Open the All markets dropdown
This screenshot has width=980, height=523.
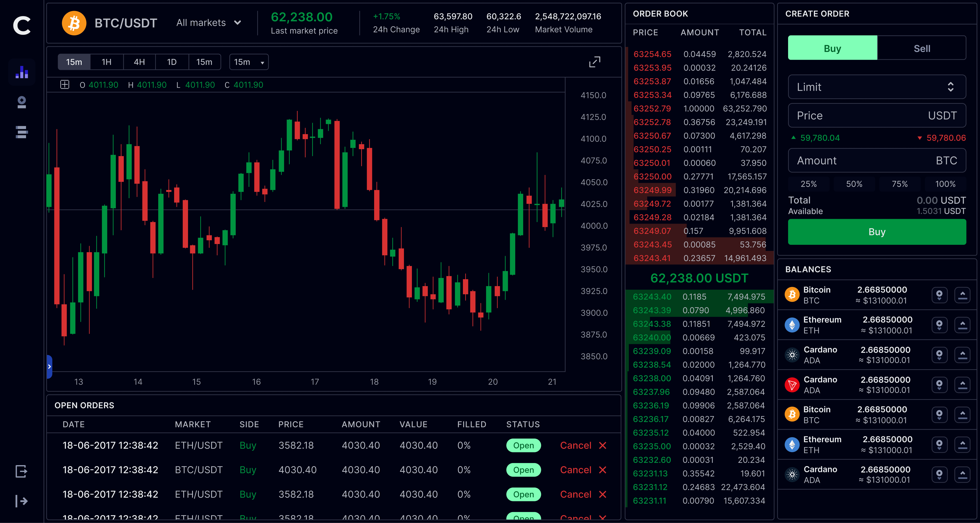(x=209, y=23)
